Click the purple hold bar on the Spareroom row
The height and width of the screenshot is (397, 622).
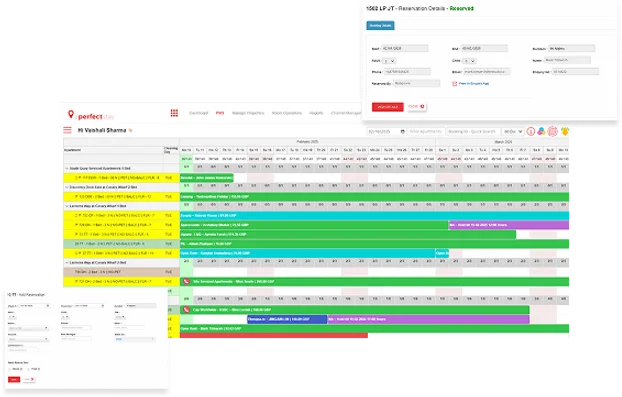point(509,225)
